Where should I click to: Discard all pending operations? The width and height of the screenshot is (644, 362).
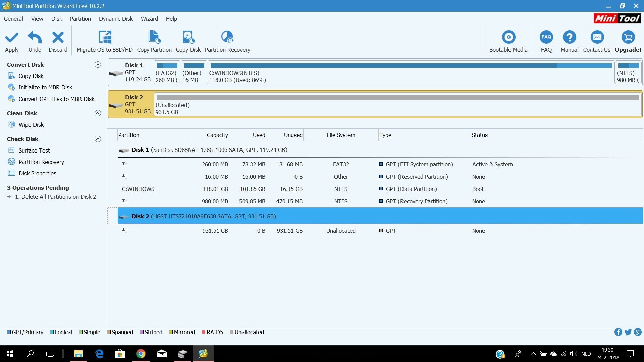[58, 42]
